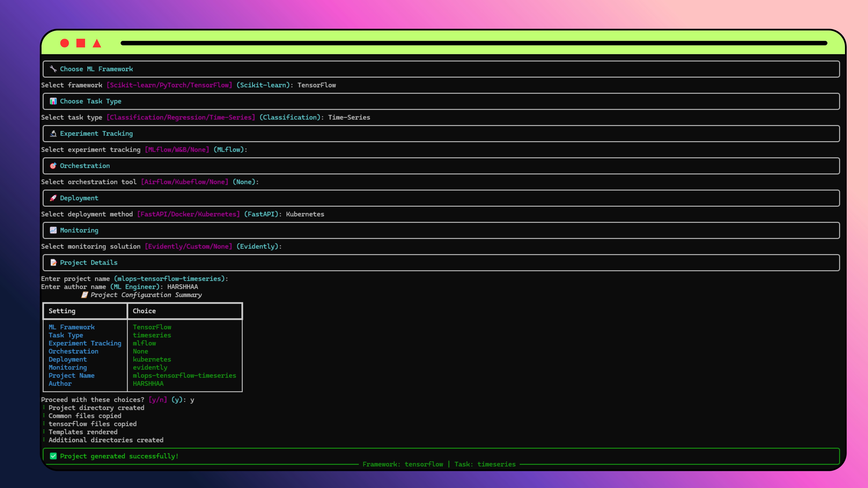Click the microscope icon beside Experiment Tracking
Viewport: 868px width, 488px height.
click(x=53, y=133)
